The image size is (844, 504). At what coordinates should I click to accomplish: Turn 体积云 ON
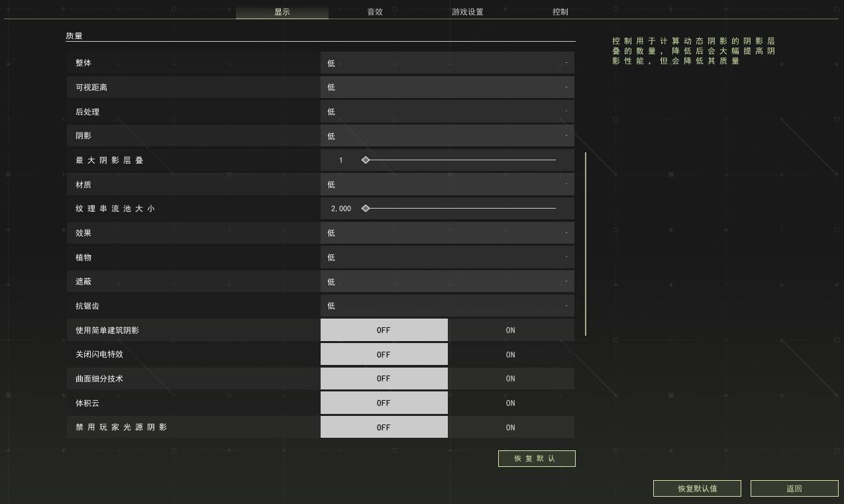click(511, 403)
